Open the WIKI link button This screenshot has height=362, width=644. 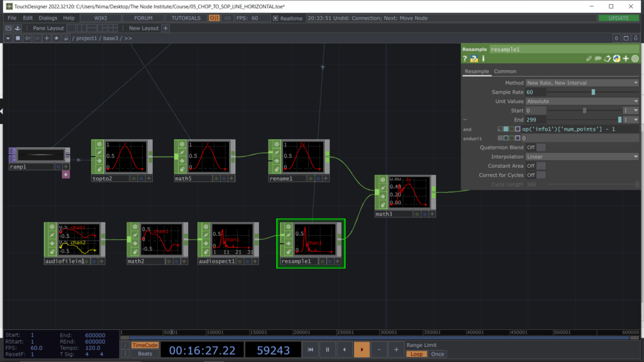(x=101, y=18)
